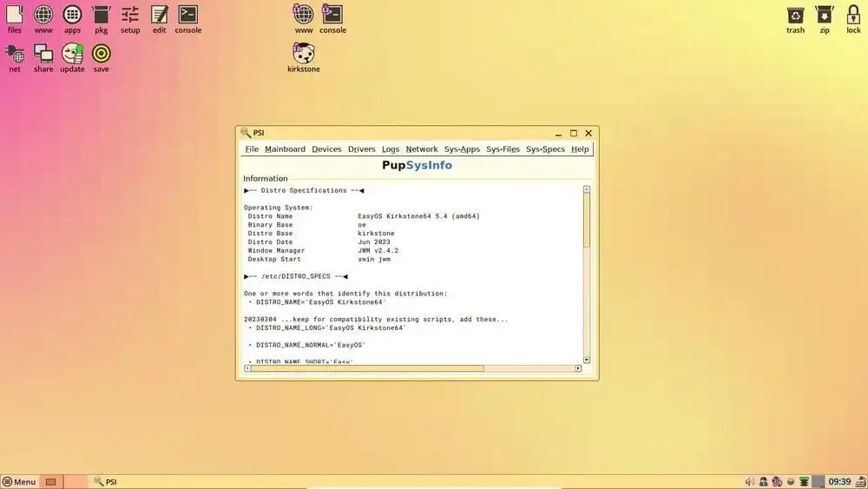The height and width of the screenshot is (489, 868).
Task: Click the tray icon right of the clock
Action: 861,482
